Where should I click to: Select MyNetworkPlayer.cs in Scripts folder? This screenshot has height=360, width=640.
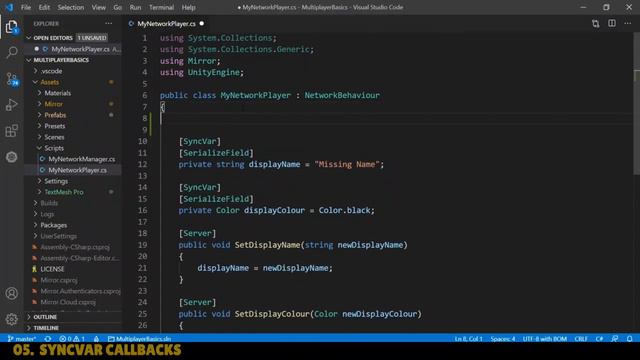coord(78,170)
